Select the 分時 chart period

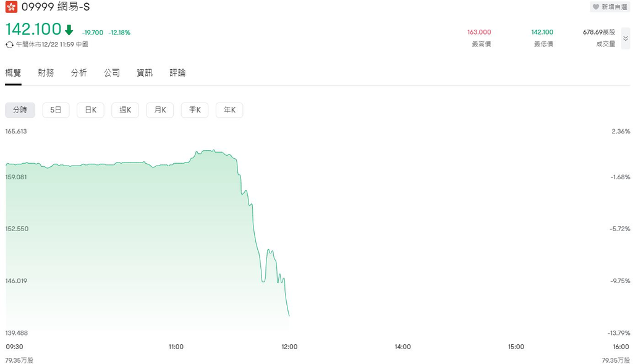pyautogui.click(x=20, y=110)
